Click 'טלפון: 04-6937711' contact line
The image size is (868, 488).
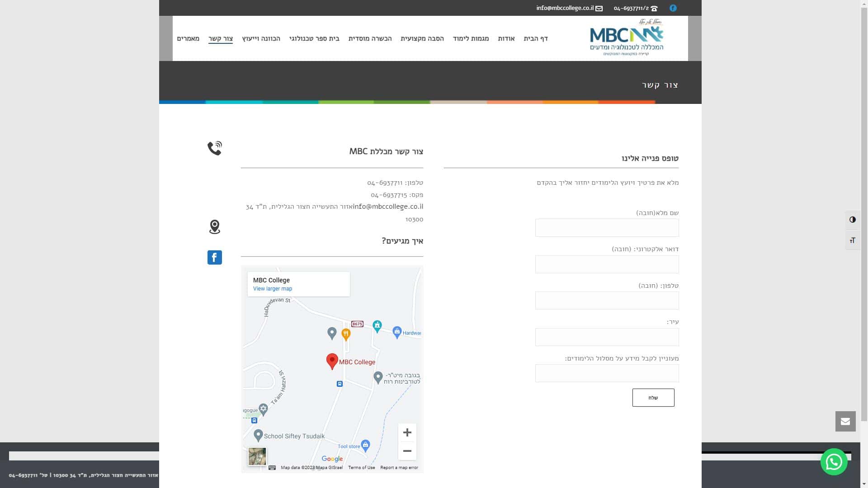[395, 183]
